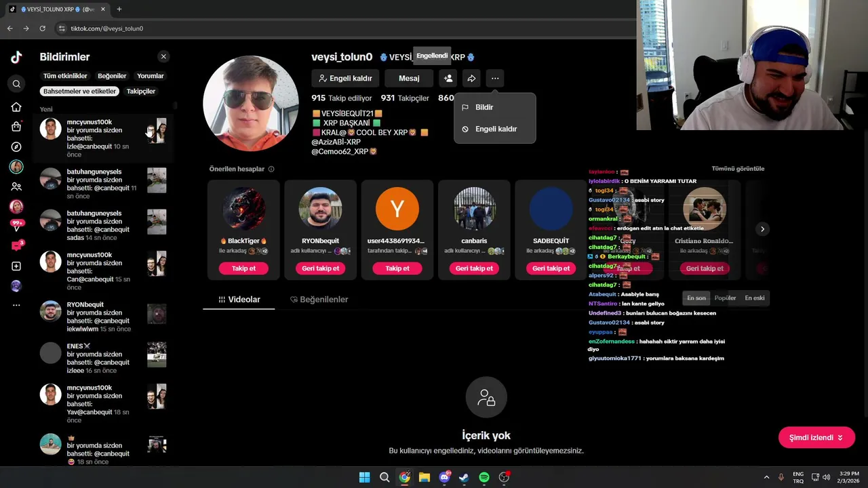Viewport: 868px width, 488px height.
Task: Click the veysi_tolun0 profile picture
Action: click(x=251, y=103)
